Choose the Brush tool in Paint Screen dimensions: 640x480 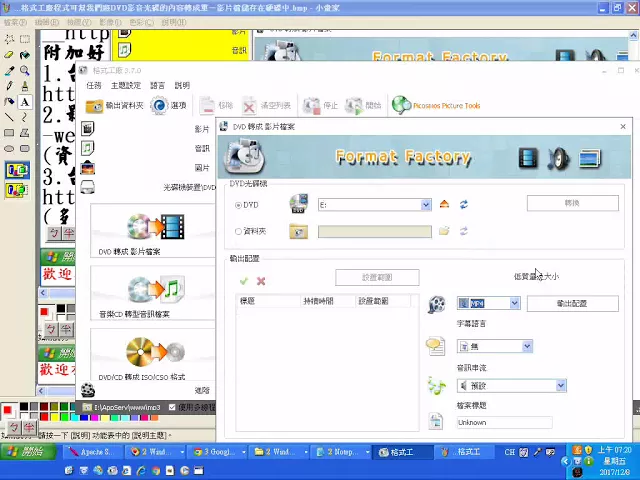click(25, 86)
